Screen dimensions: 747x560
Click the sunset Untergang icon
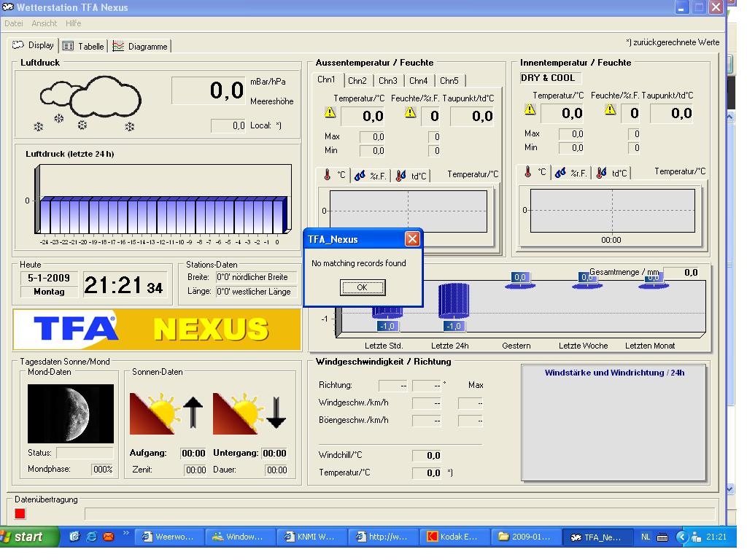250,413
